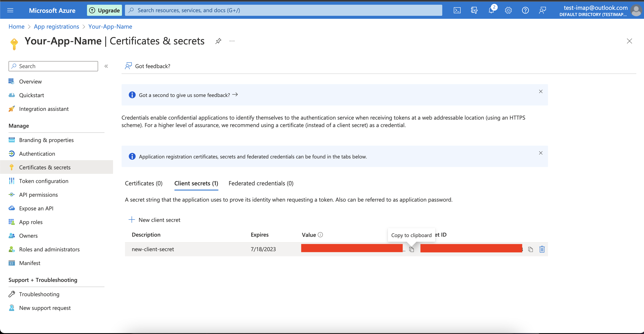Click New support request link
The image size is (644, 334).
coord(45,308)
